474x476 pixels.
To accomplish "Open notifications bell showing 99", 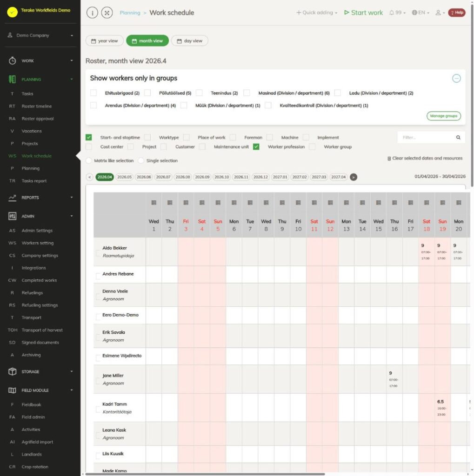I will click(x=397, y=13).
